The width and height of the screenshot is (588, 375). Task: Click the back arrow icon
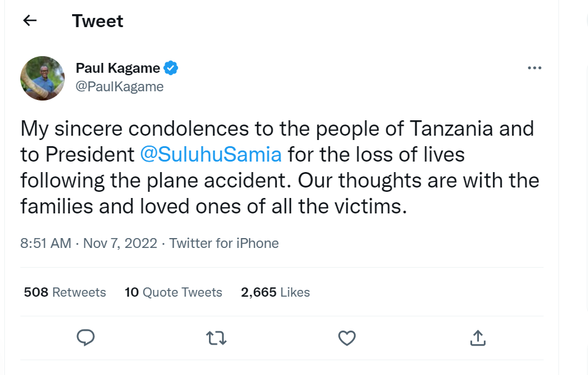[x=30, y=20]
